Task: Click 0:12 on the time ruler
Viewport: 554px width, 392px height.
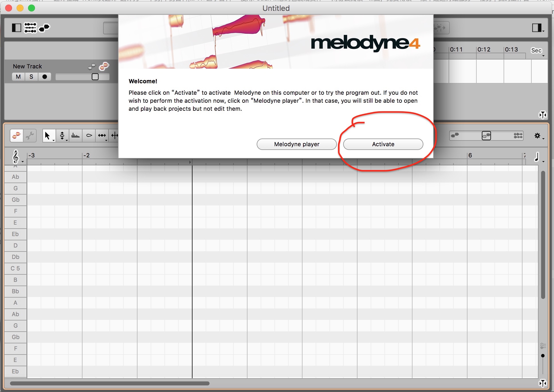Action: 484,50
